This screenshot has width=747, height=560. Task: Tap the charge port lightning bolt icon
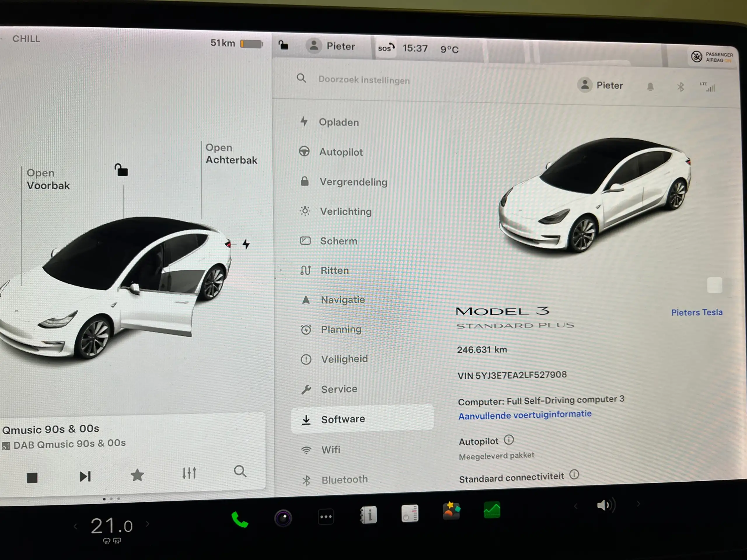point(246,244)
